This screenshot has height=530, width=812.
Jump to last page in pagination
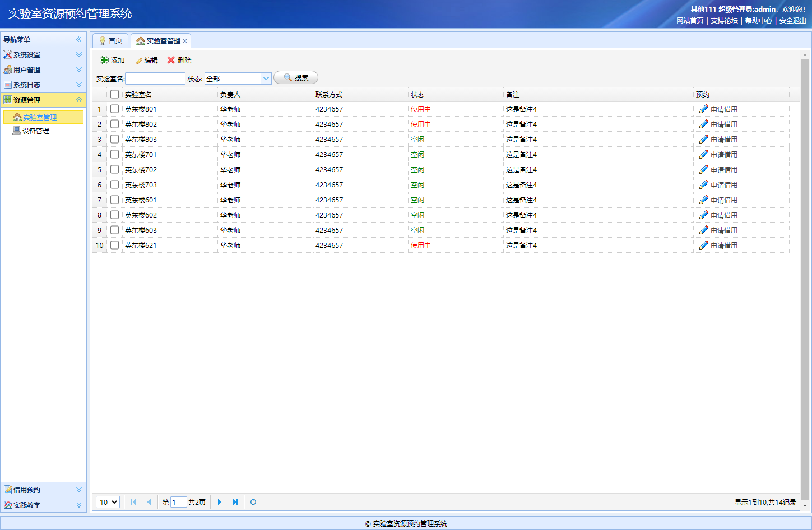pos(235,502)
